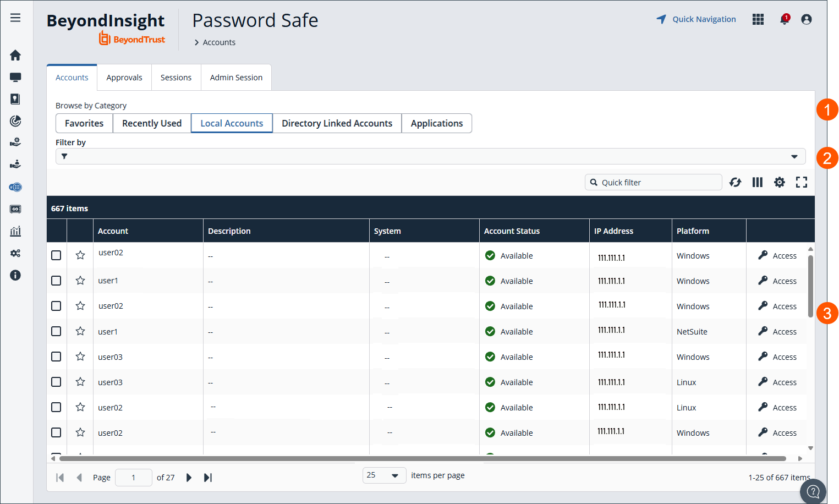
Task: Go to the next page
Action: [189, 478]
